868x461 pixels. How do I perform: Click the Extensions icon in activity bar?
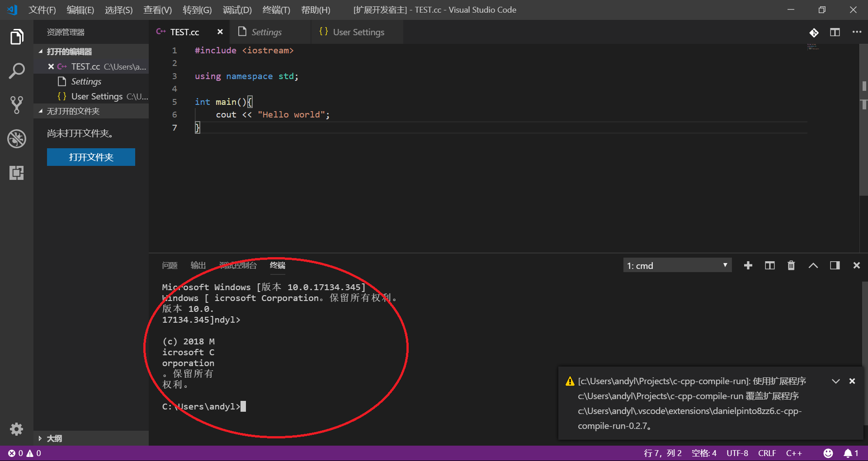17,173
